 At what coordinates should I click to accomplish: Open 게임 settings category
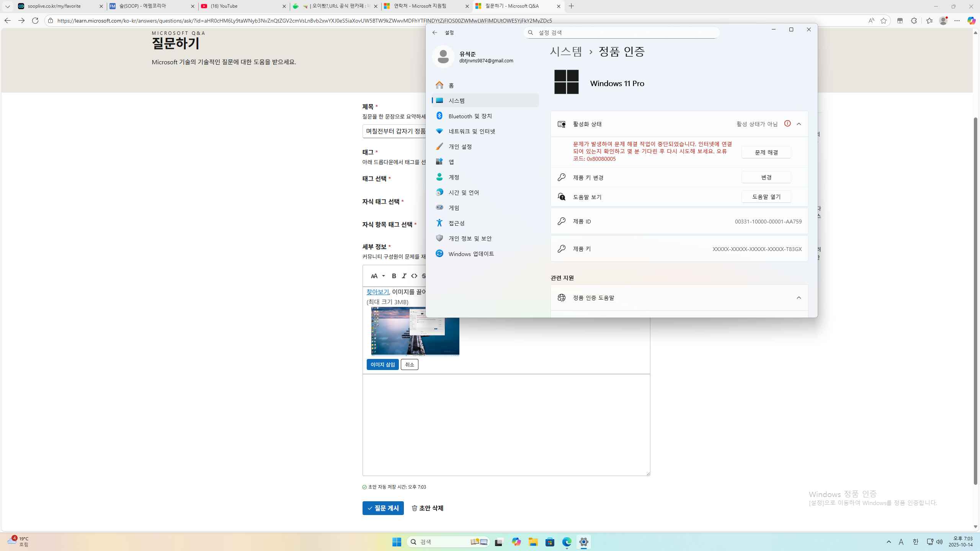point(485,208)
